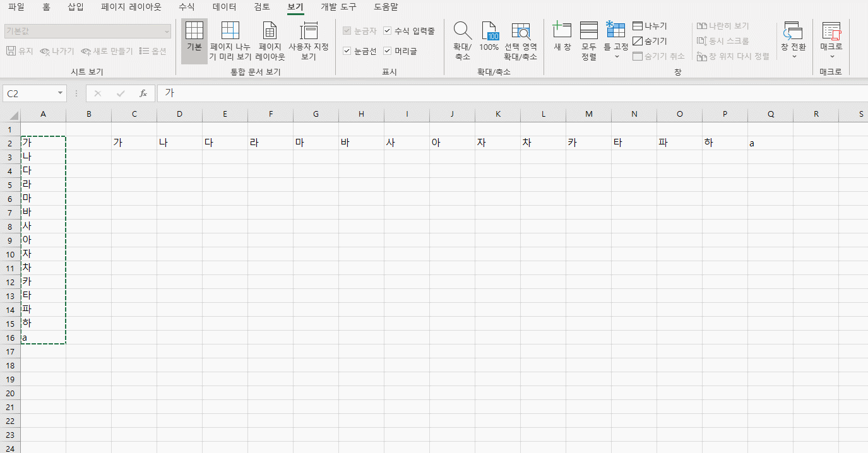Viewport: 868px width, 453px height.
Task: Open the Macros (매크로) dropdown
Action: tap(831, 41)
